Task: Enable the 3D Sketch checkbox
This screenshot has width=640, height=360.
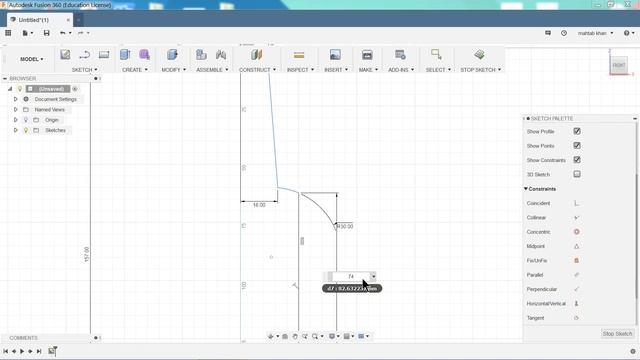Action: 577,174
